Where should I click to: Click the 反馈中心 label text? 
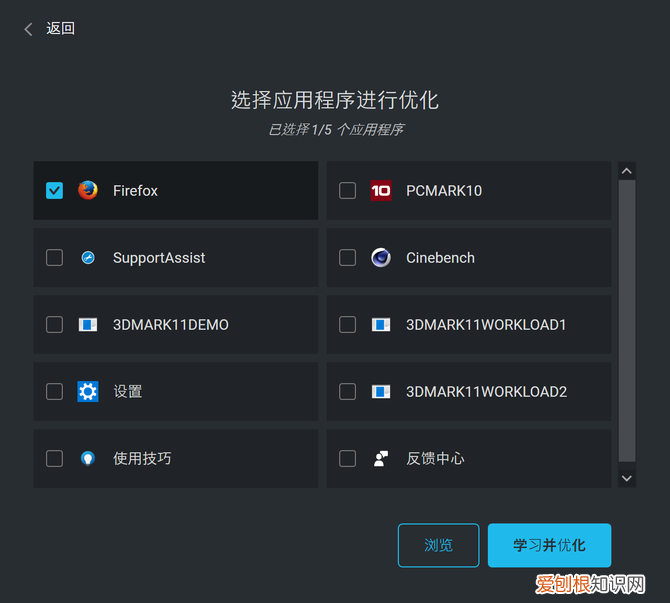[x=435, y=459]
